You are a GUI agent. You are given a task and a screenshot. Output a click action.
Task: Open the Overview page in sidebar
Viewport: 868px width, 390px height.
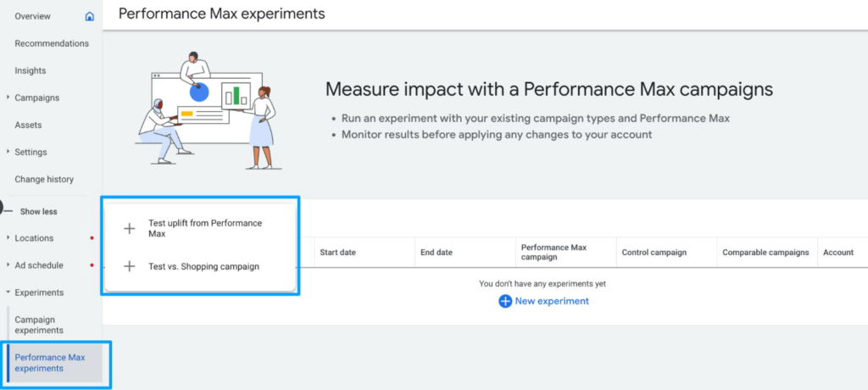[x=33, y=17]
